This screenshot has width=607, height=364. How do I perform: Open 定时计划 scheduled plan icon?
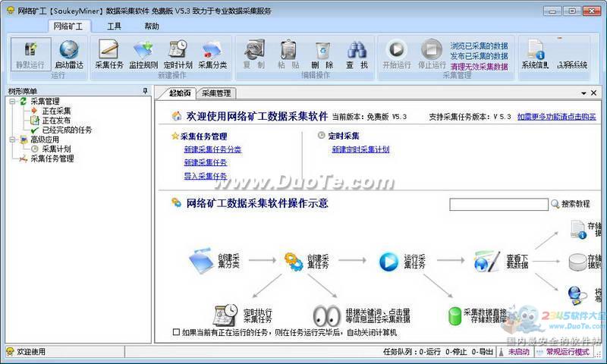pos(178,49)
